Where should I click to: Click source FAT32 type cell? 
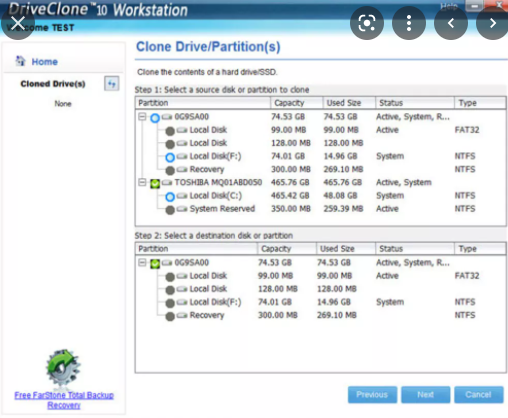click(467, 130)
